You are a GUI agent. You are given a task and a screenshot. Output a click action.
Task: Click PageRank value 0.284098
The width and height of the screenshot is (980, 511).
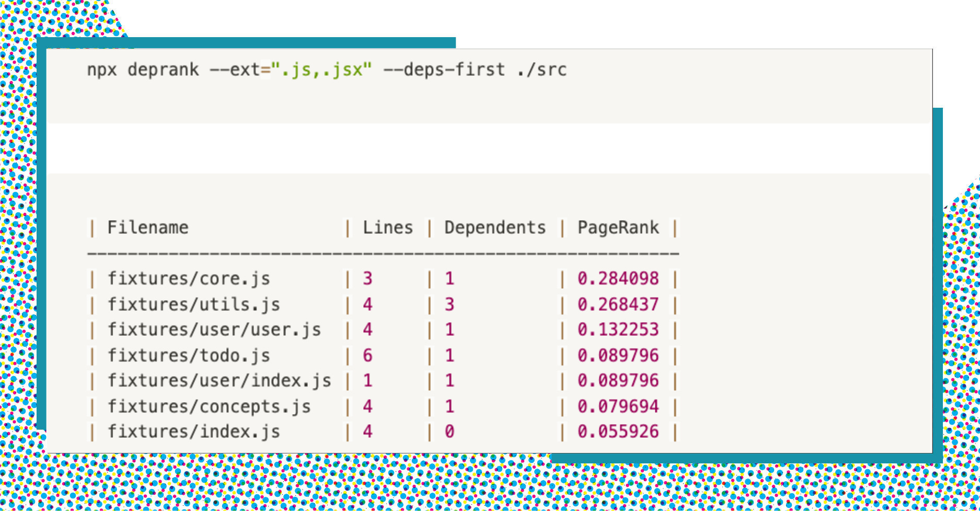(x=618, y=279)
